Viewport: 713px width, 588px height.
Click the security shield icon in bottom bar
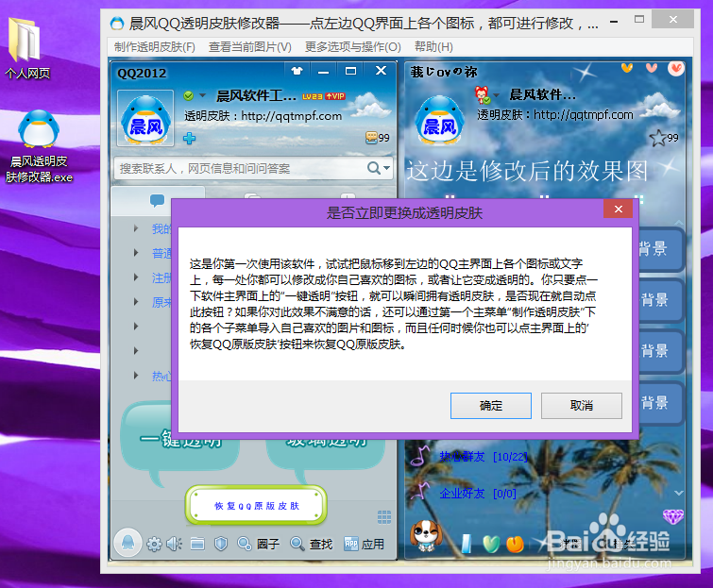pyautogui.click(x=221, y=544)
